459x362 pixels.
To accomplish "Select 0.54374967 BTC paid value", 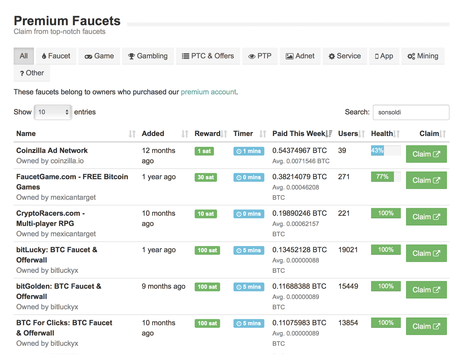I will pyautogui.click(x=299, y=150).
